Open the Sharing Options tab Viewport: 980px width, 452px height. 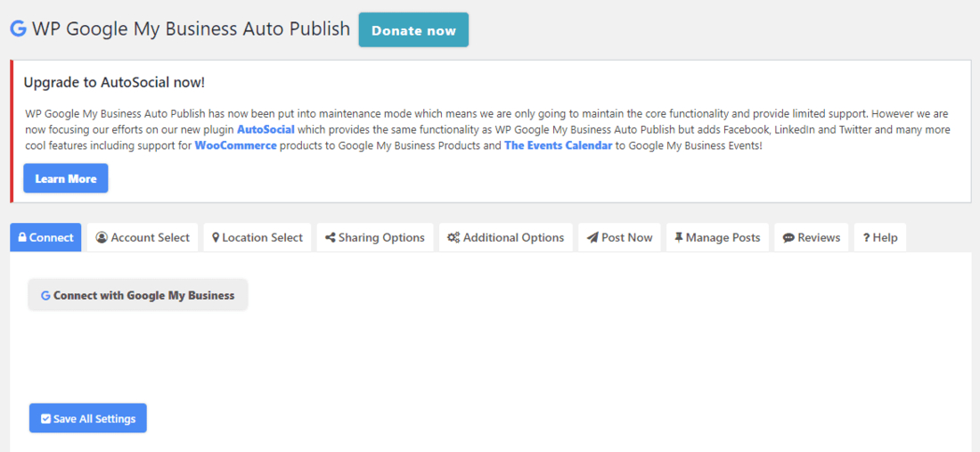[374, 238]
